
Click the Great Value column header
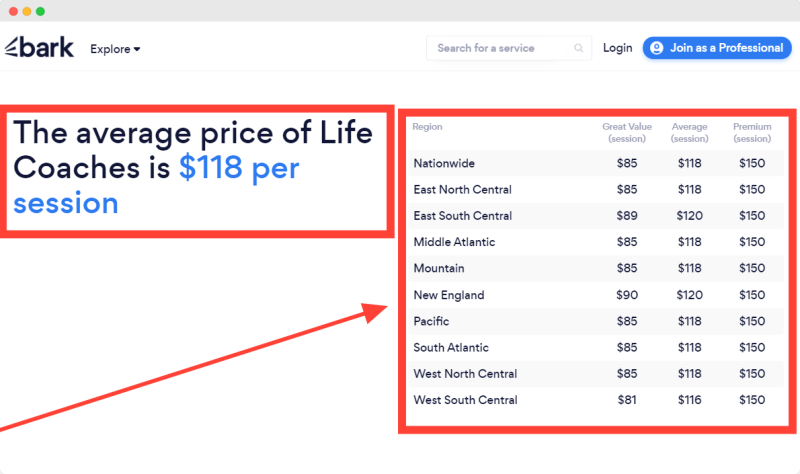[627, 133]
